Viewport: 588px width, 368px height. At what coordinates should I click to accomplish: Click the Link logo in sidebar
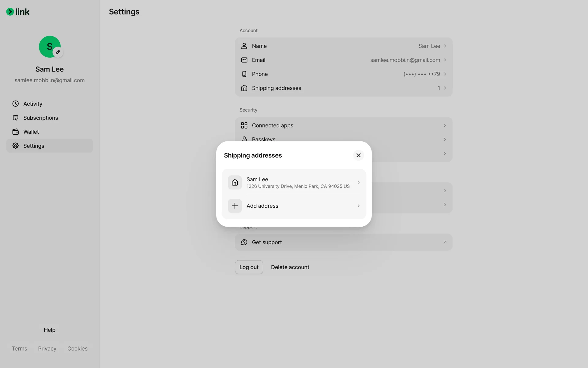tap(18, 12)
